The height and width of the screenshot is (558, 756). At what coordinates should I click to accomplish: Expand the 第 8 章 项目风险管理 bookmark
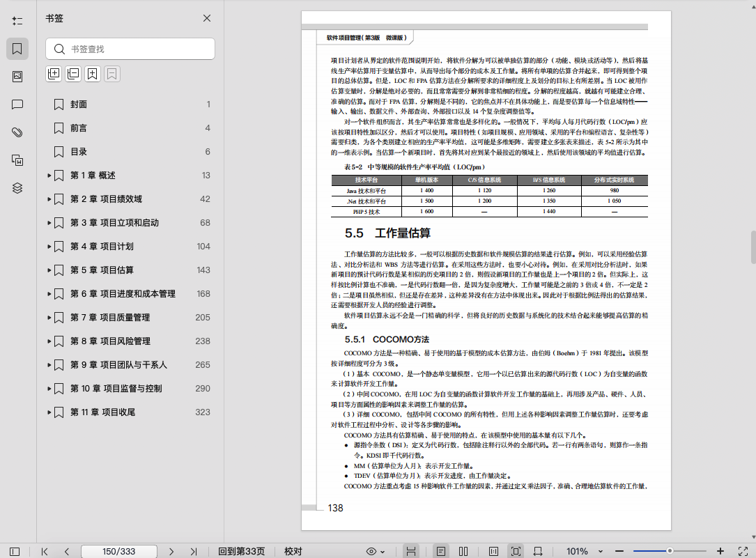coord(49,341)
